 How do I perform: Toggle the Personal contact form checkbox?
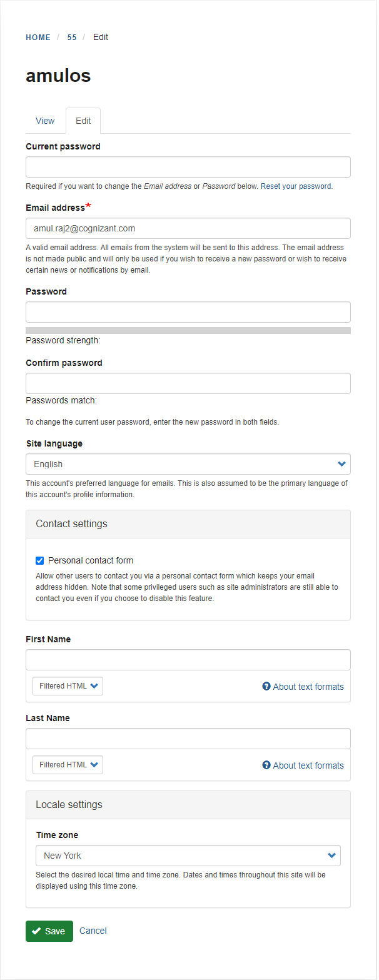point(40,560)
